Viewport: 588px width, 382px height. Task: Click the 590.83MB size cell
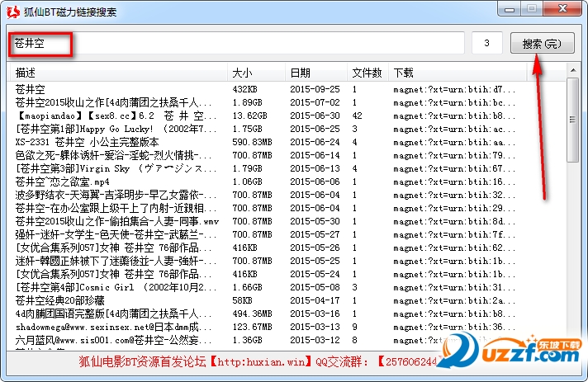[252, 142]
